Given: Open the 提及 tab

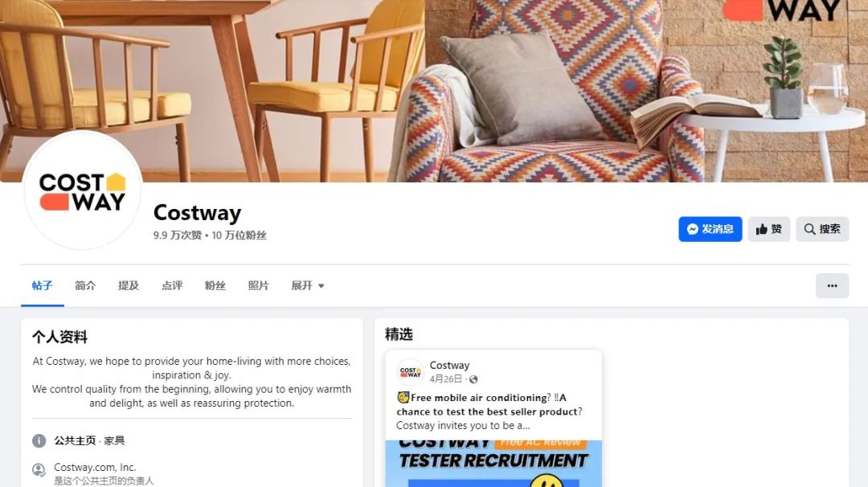Looking at the screenshot, I should (x=129, y=285).
